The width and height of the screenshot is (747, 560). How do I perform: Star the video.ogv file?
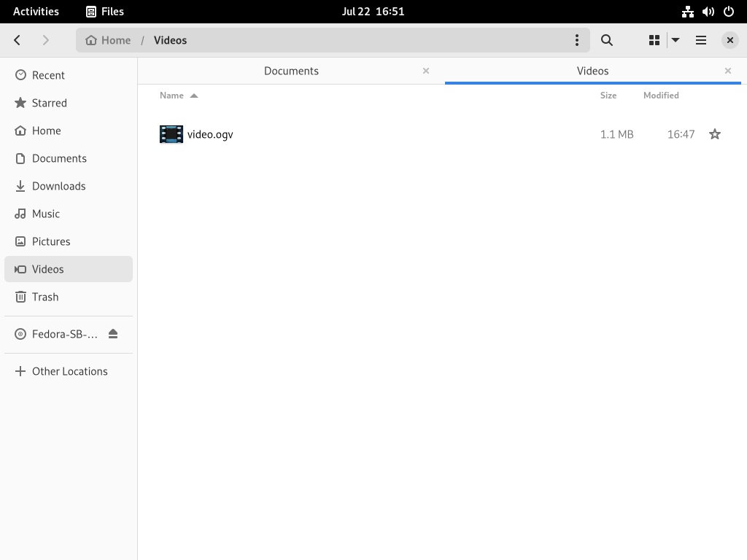pos(715,134)
